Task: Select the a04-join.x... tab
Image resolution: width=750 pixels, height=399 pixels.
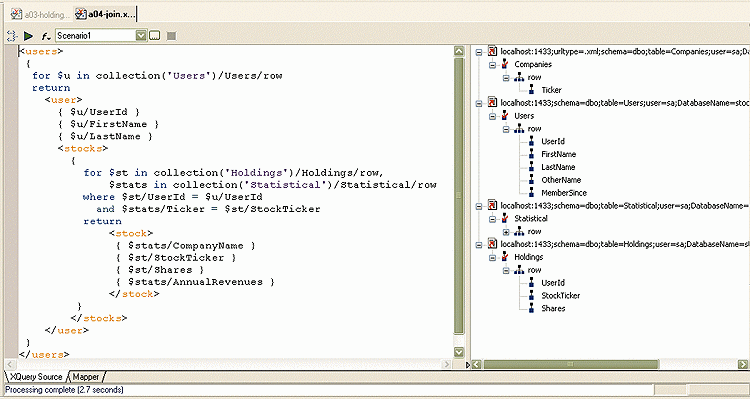Action: click(x=105, y=14)
